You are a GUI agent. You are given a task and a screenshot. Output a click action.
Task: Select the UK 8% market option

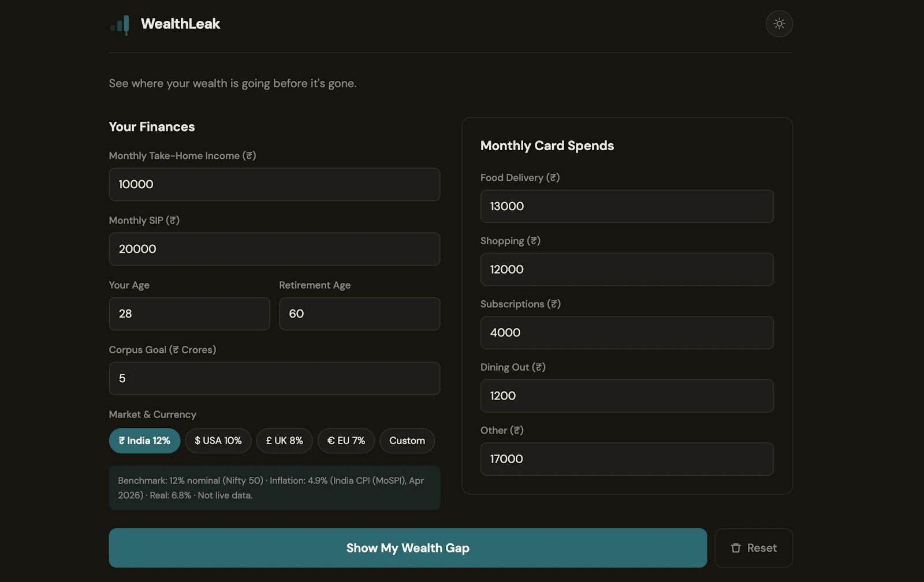point(285,441)
